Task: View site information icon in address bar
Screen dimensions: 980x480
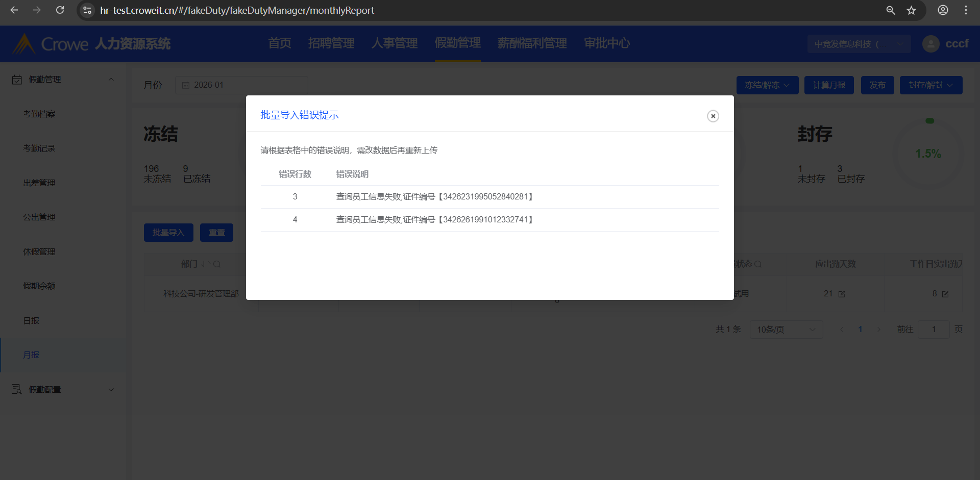Action: [87, 10]
